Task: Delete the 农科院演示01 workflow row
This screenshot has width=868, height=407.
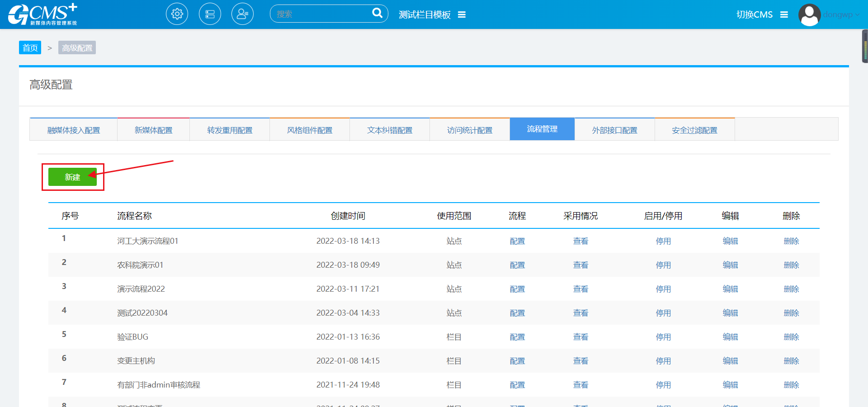Action: coord(791,265)
